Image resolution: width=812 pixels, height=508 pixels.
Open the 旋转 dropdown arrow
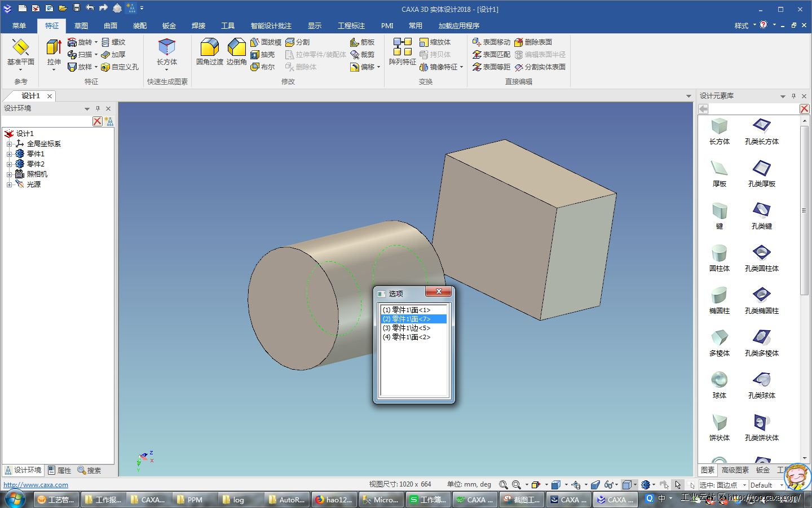[96, 42]
